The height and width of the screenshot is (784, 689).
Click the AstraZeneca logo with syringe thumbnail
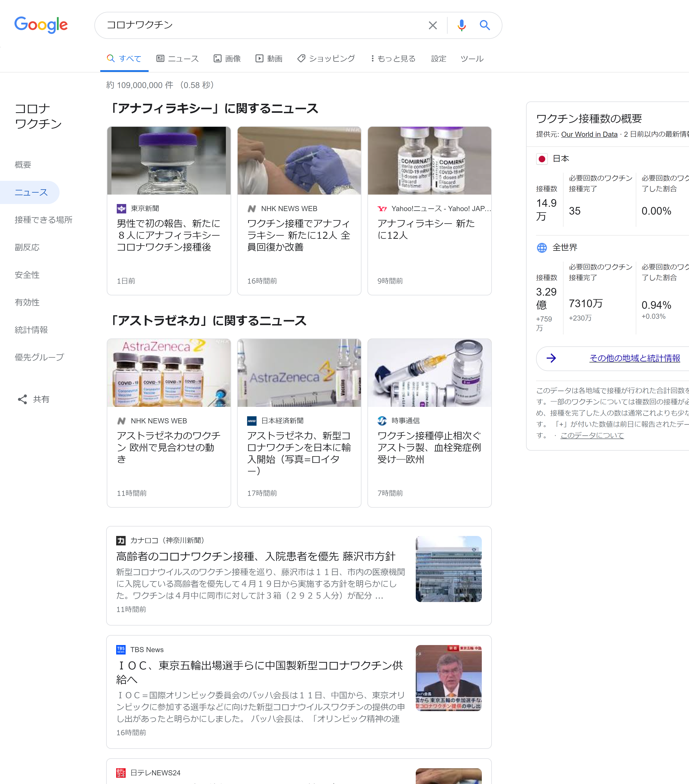[299, 373]
